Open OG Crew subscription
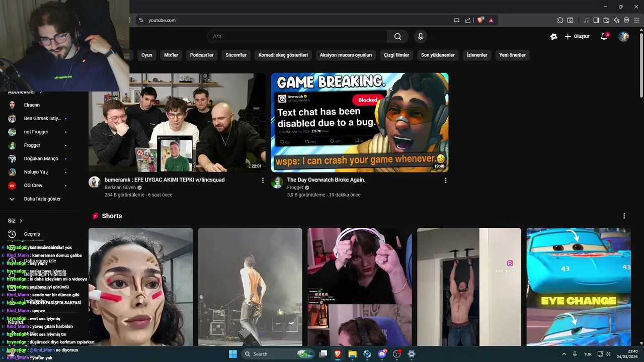644x362 pixels. point(33,186)
